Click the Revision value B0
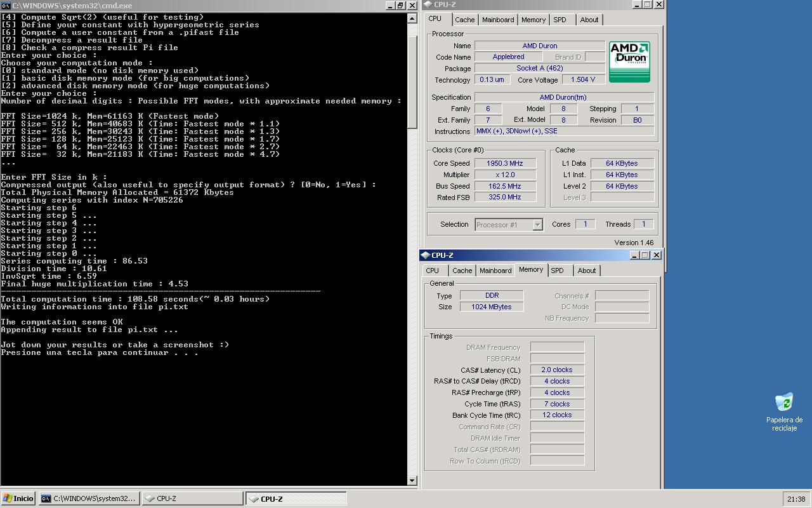This screenshot has width=812, height=508. [x=637, y=119]
